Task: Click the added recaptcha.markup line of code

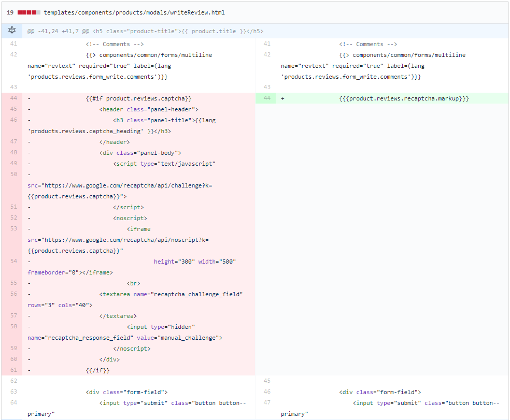Action: coord(404,98)
